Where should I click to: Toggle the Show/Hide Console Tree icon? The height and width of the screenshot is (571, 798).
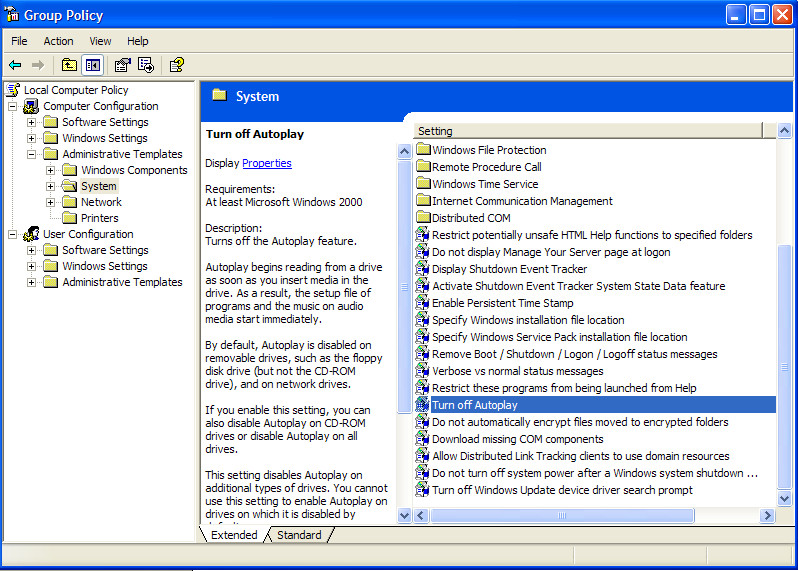[93, 65]
